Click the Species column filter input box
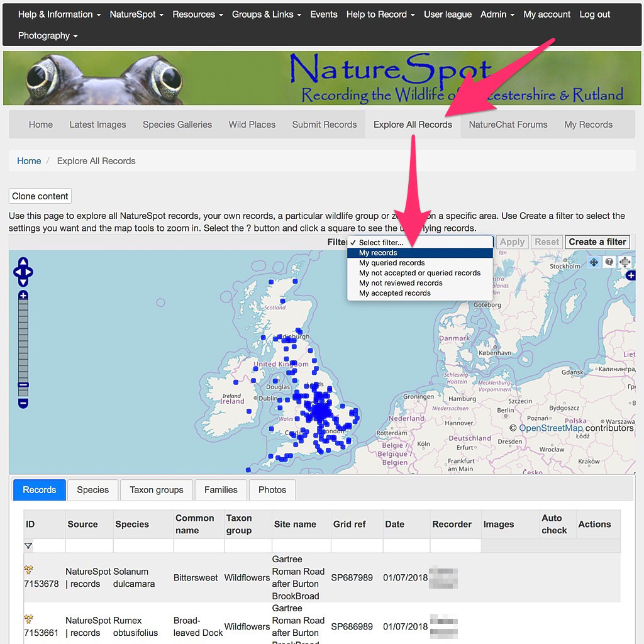This screenshot has width=644, height=644. click(x=143, y=546)
